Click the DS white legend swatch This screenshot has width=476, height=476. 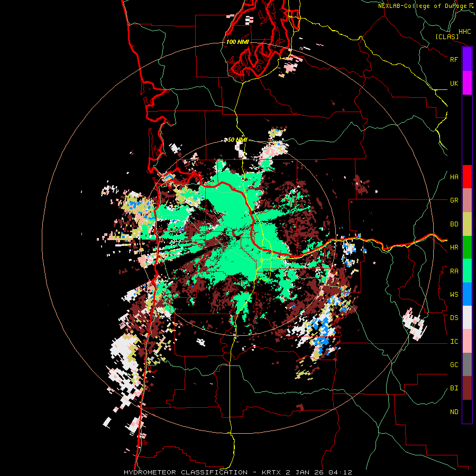(x=467, y=317)
